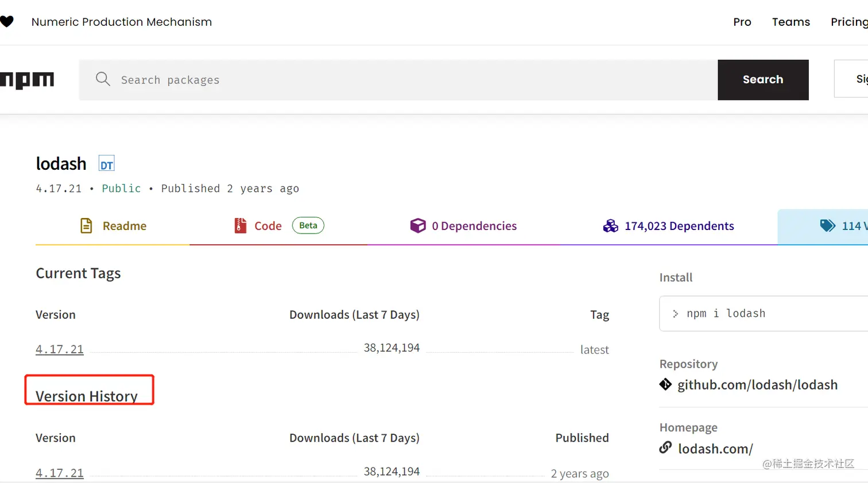
Task: Focus the Search packages input field
Action: pyautogui.click(x=398, y=80)
